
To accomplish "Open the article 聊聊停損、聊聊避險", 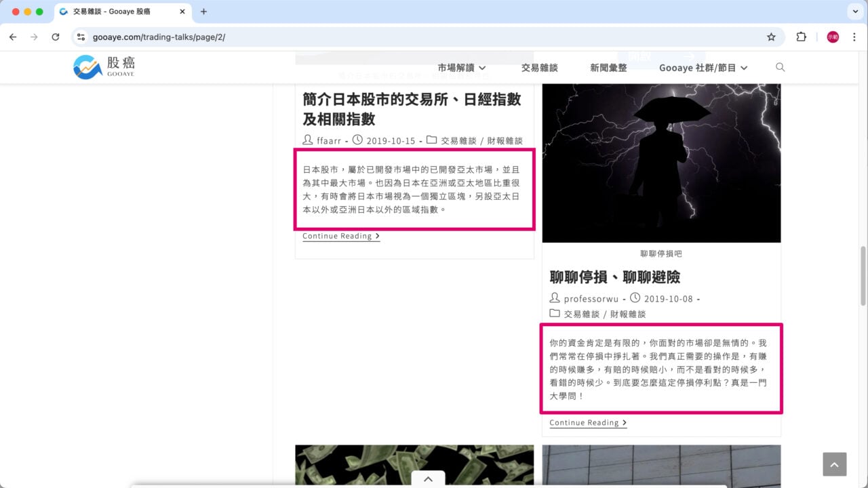I will (615, 277).
